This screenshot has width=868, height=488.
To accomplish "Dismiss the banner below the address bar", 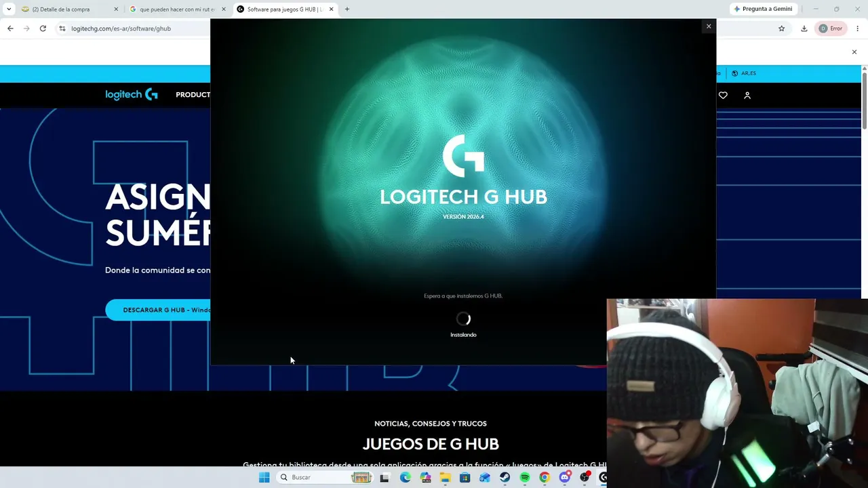I will click(x=854, y=52).
